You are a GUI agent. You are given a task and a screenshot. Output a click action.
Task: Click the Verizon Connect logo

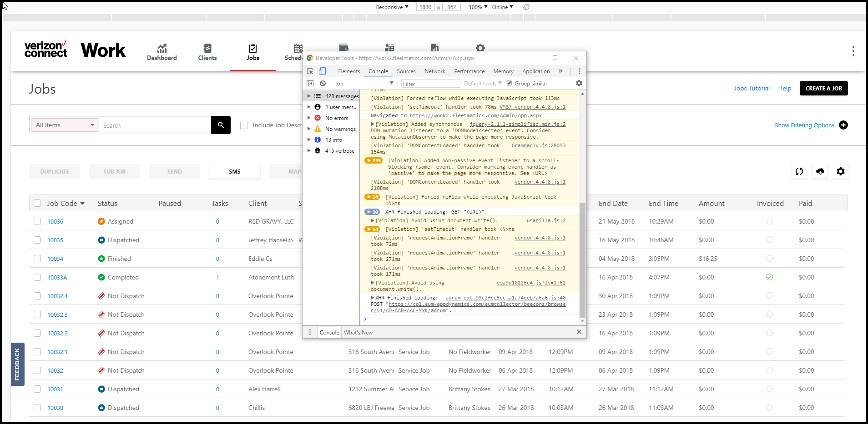coord(46,49)
